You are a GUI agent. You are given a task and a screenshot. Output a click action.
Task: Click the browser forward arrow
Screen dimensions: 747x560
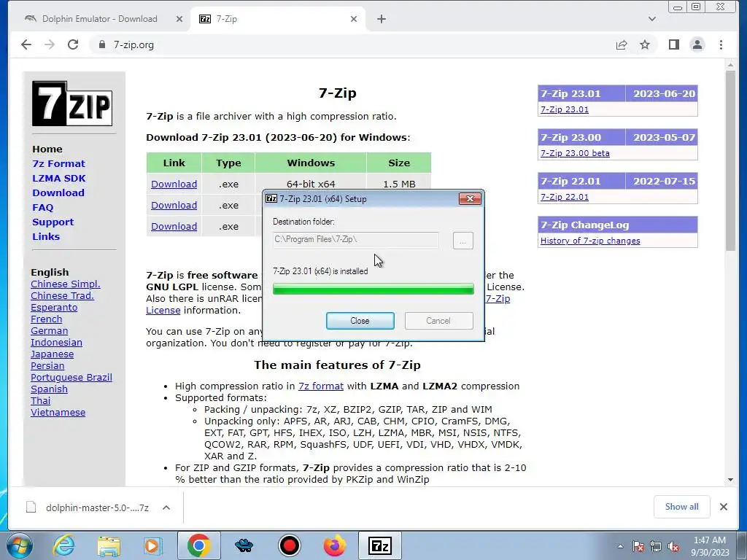pyautogui.click(x=50, y=44)
